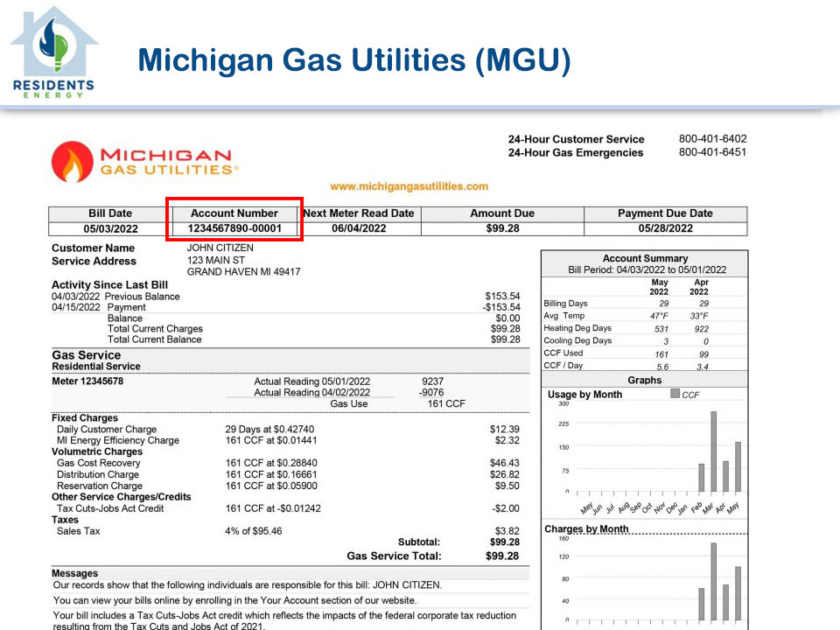
Task: Click the 24-Hour Customer Service phone number
Action: [x=712, y=139]
